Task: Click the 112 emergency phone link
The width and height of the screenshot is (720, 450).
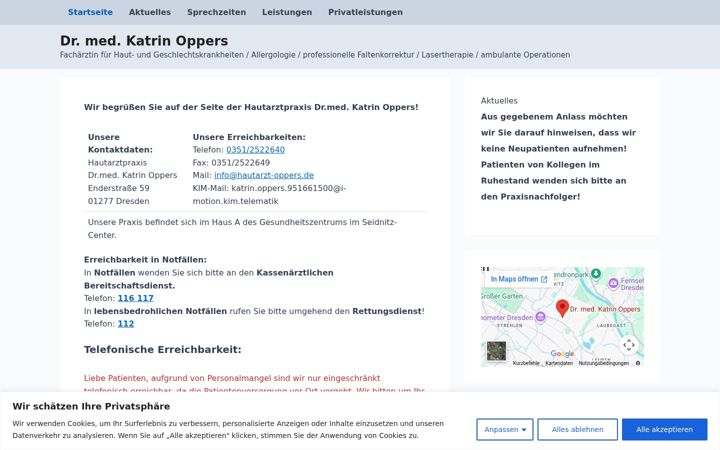Action: pos(126,324)
